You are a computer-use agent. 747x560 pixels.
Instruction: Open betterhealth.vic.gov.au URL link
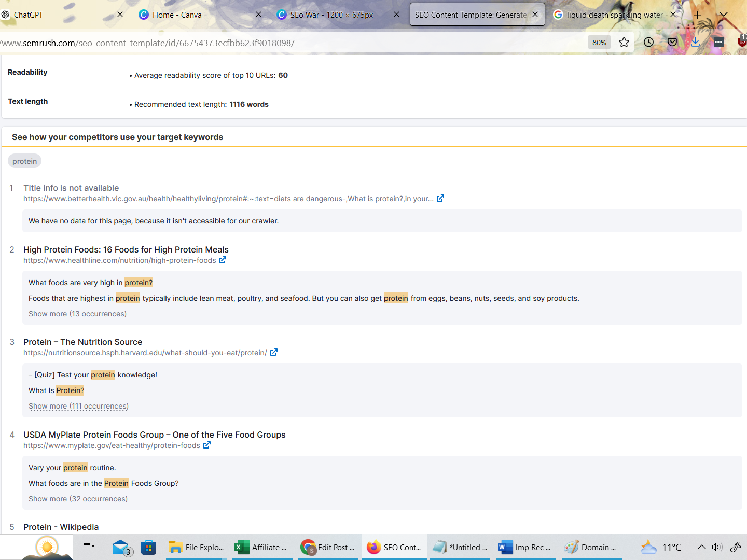tap(228, 199)
